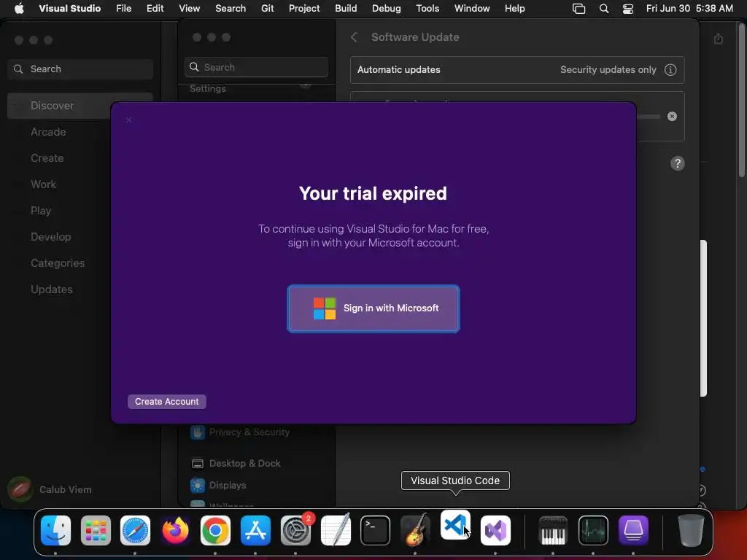Select Play in App Store sidebar
Viewport: 747px width, 560px height.
coord(41,211)
